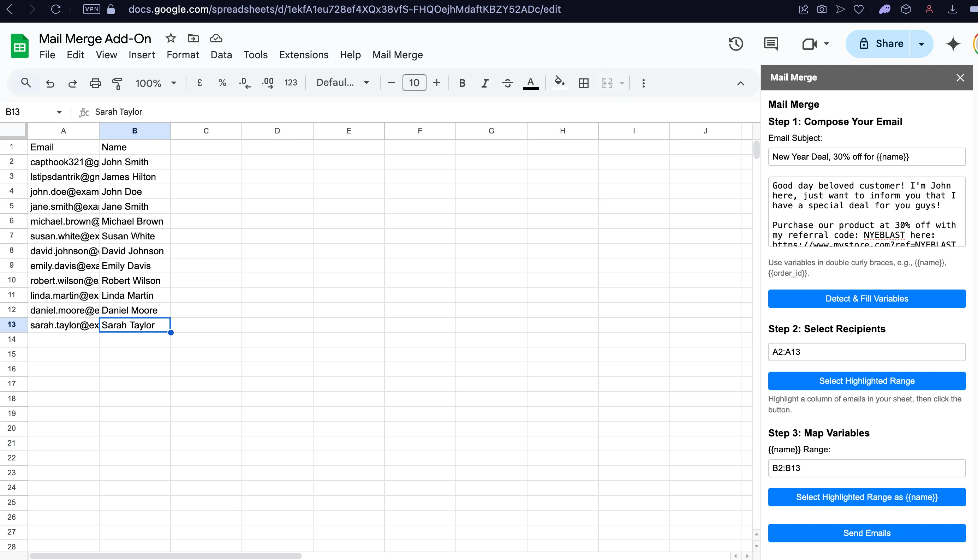978x560 pixels.
Task: Toggle strikethrough formatting
Action: 507,83
